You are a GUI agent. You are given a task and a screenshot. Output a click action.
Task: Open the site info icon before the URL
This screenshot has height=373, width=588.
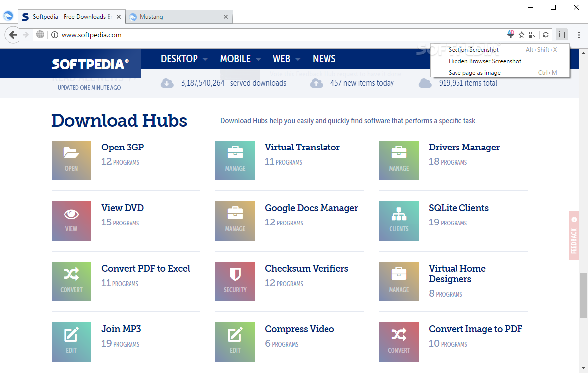(x=55, y=35)
